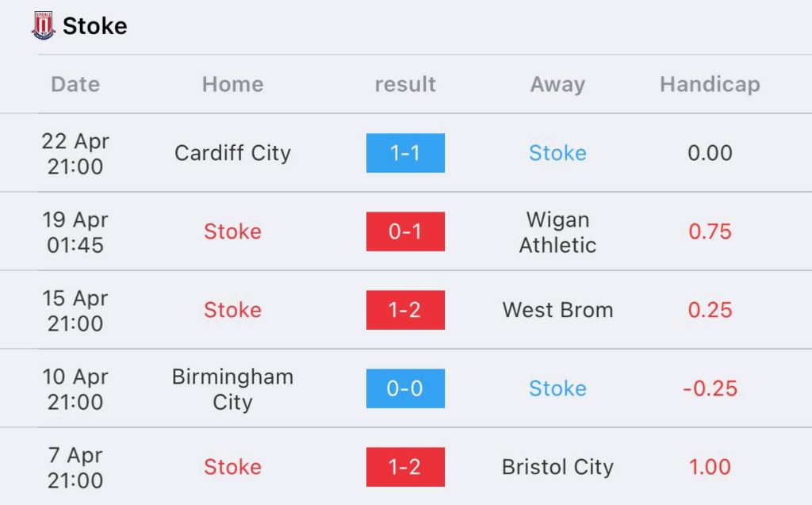Click the red 0-1 score badge
The width and height of the screenshot is (812, 505).
(405, 231)
